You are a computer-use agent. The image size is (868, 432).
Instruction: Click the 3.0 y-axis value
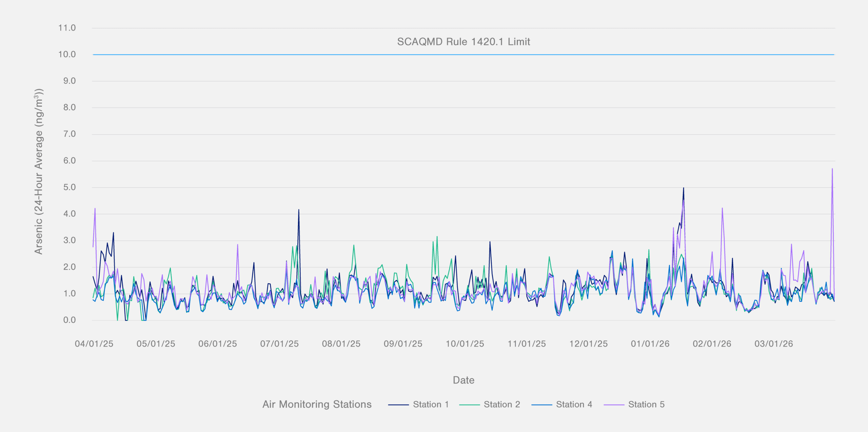coord(69,240)
